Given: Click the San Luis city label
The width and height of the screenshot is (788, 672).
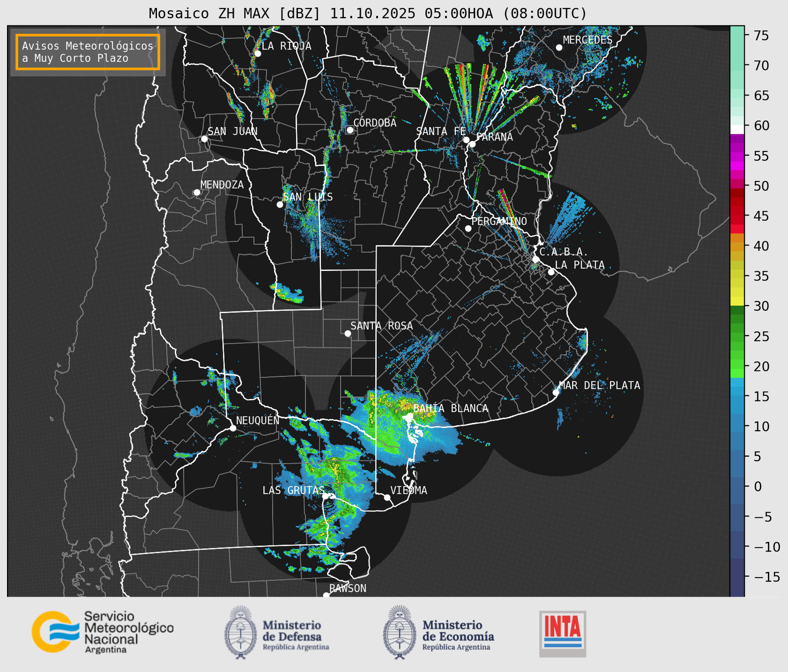Looking at the screenshot, I should (x=308, y=197).
